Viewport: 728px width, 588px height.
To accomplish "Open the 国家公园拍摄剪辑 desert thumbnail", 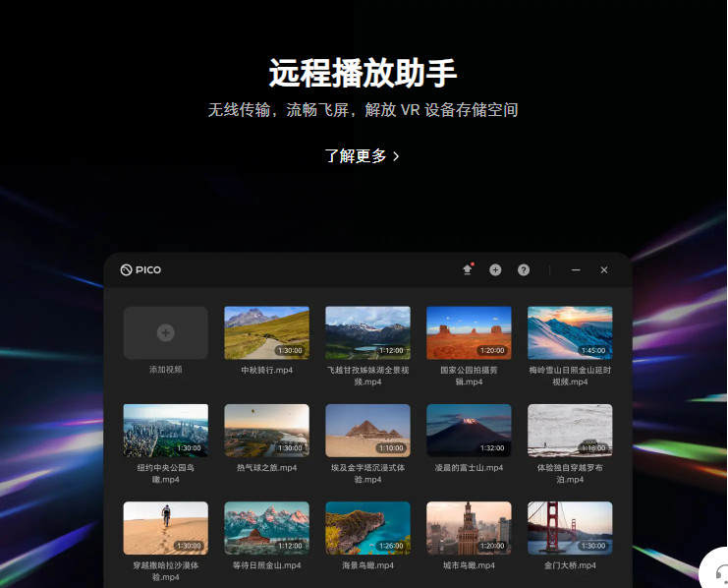I will (469, 332).
